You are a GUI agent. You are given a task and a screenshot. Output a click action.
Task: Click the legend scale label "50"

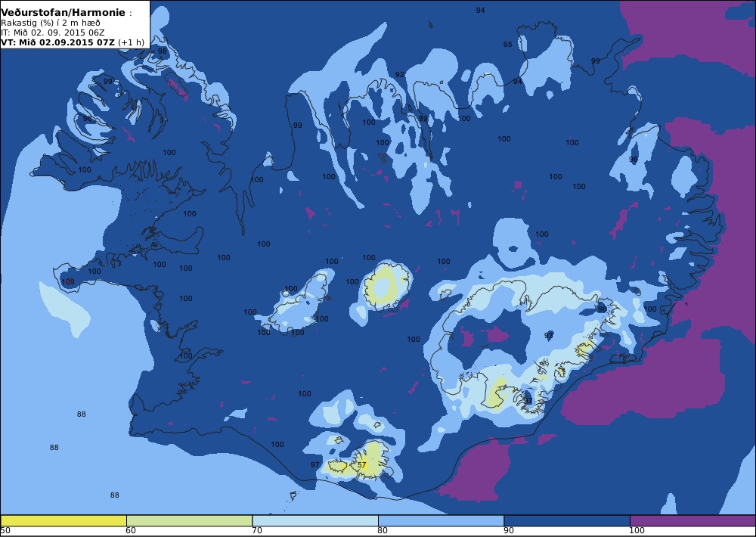click(x=5, y=531)
